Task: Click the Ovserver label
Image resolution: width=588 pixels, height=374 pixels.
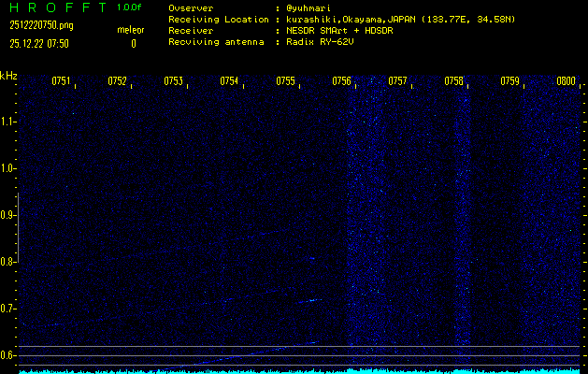Action: pos(191,8)
